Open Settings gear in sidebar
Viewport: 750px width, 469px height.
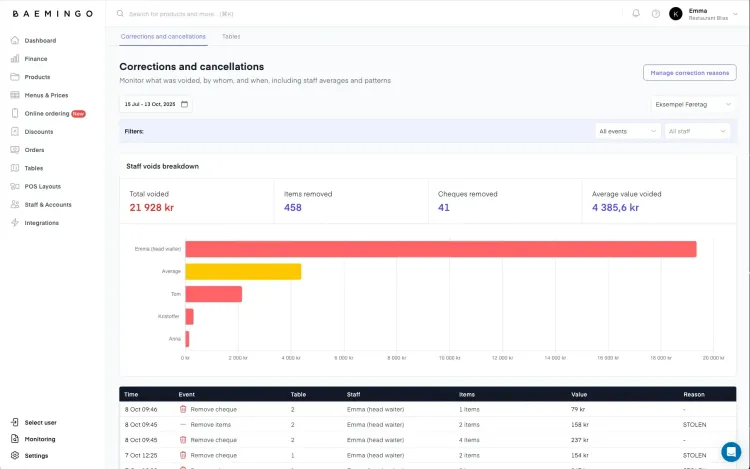point(15,456)
